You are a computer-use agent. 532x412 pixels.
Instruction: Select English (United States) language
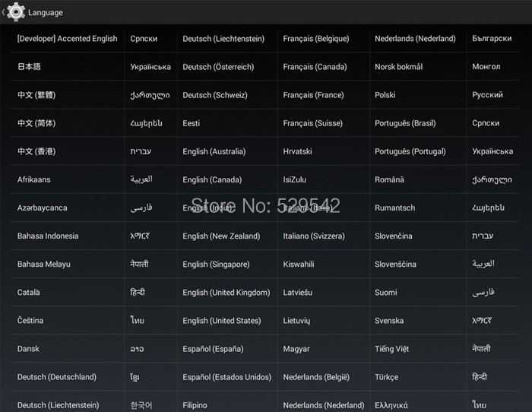[222, 321]
